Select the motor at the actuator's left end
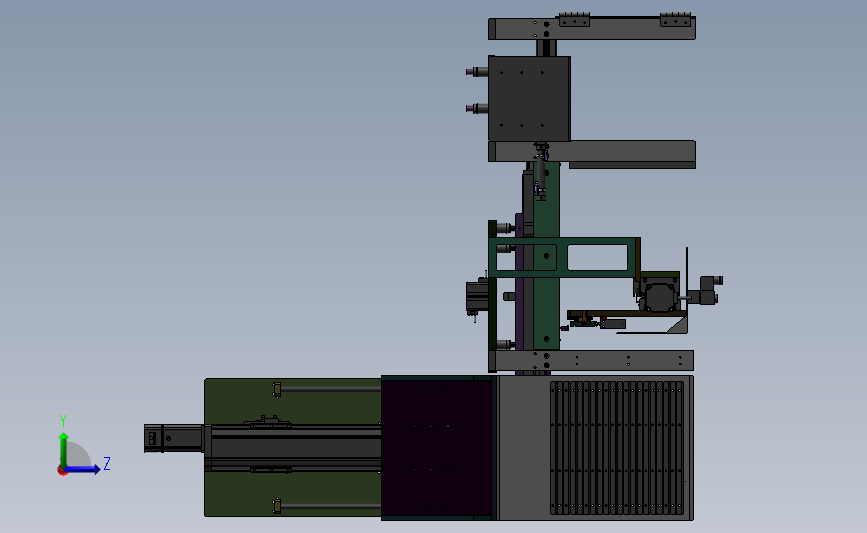 [174, 438]
